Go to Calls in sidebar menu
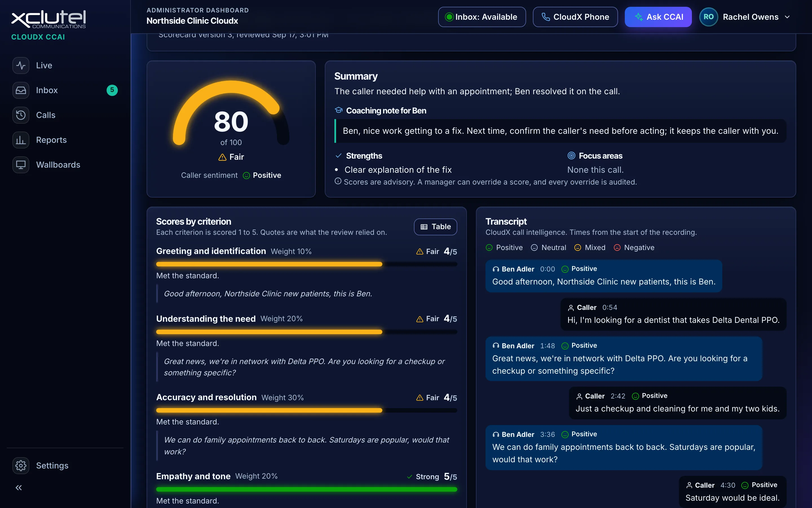 point(65,115)
